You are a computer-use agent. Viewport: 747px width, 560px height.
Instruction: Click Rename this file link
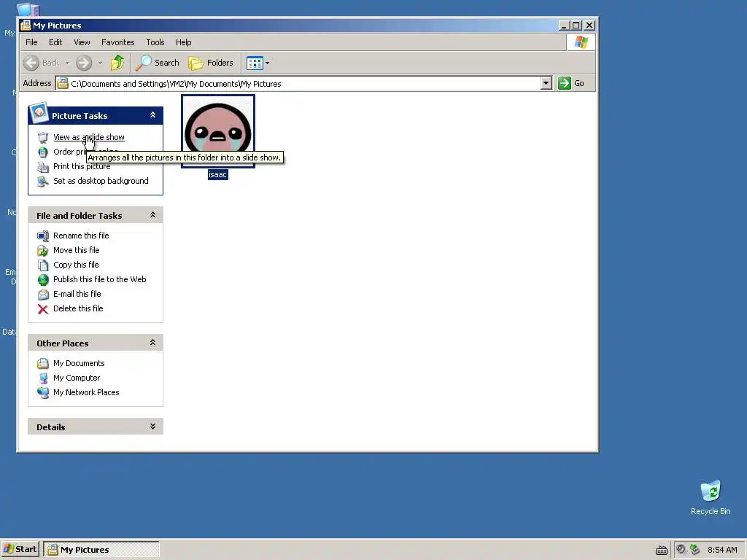[x=81, y=236]
